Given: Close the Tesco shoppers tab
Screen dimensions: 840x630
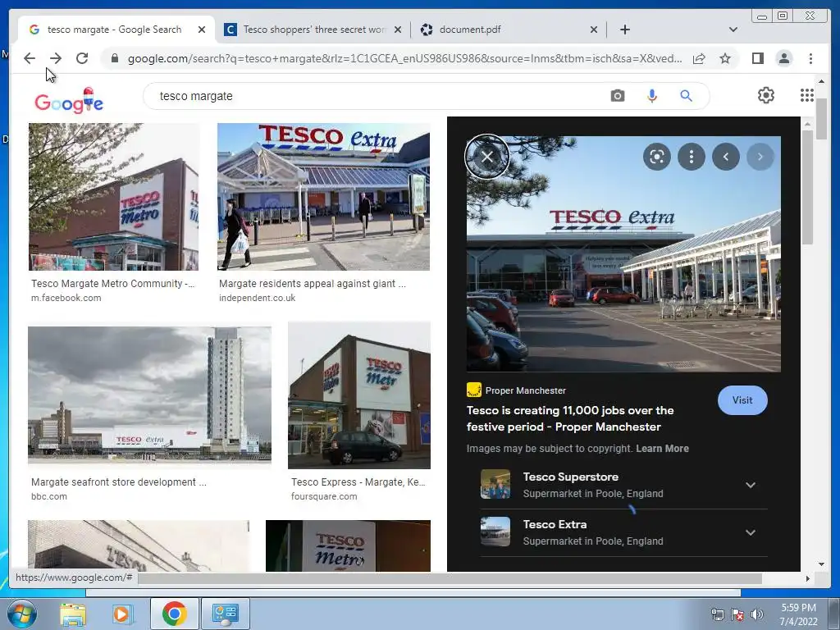Looking at the screenshot, I should tap(398, 30).
